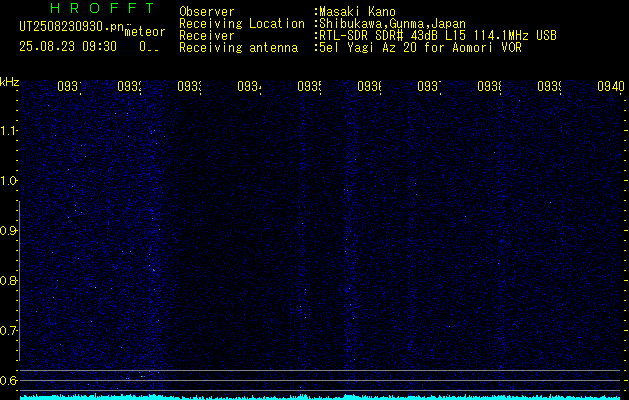Click the 0939 time marker
This screenshot has height=400, width=629.
(x=549, y=86)
